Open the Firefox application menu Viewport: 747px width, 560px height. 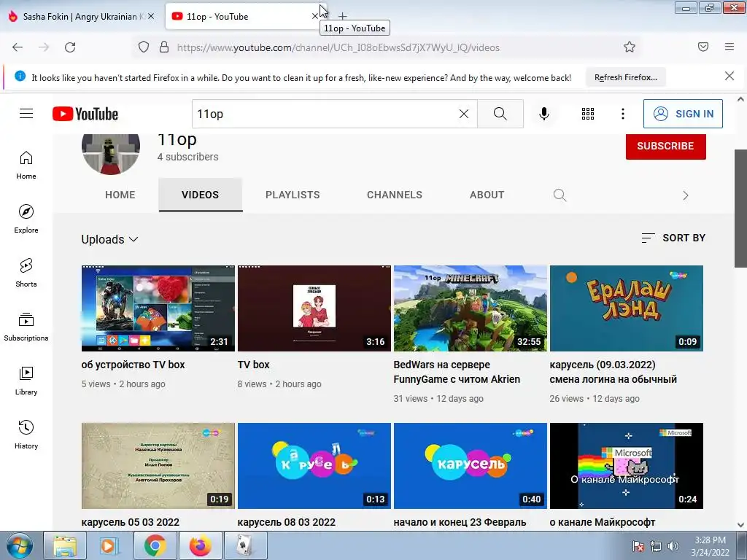tap(729, 47)
